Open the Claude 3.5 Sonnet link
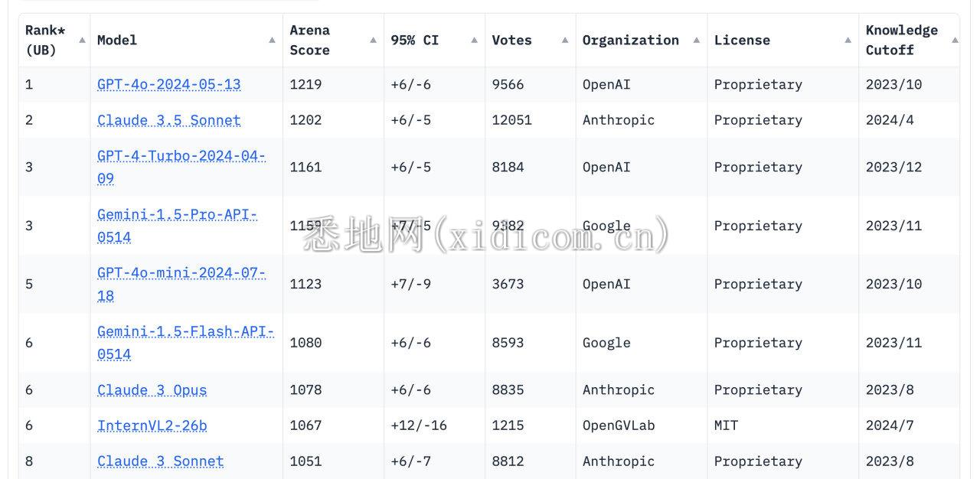Viewport: 980px width, 479px height. [x=168, y=120]
